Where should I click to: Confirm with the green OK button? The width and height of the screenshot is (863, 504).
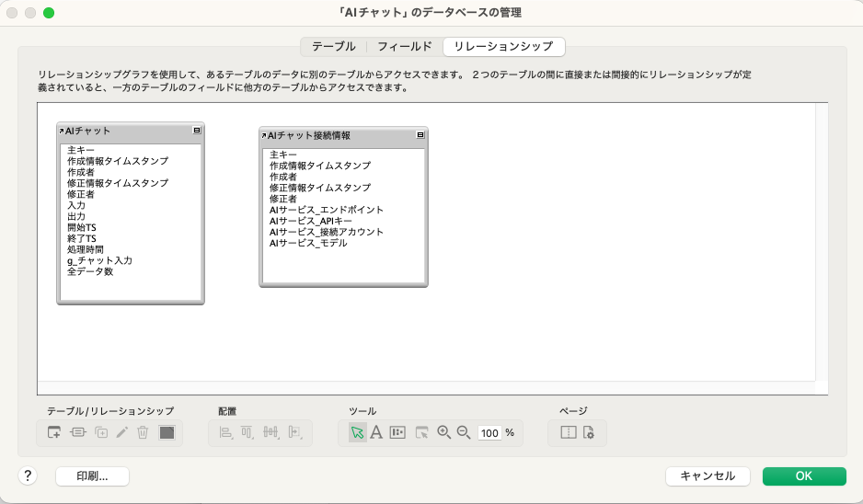click(804, 476)
